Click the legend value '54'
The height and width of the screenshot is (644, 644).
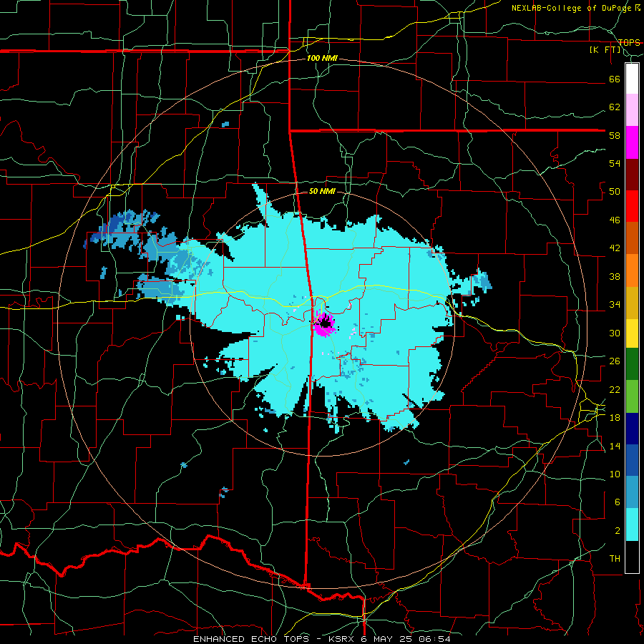(615, 163)
